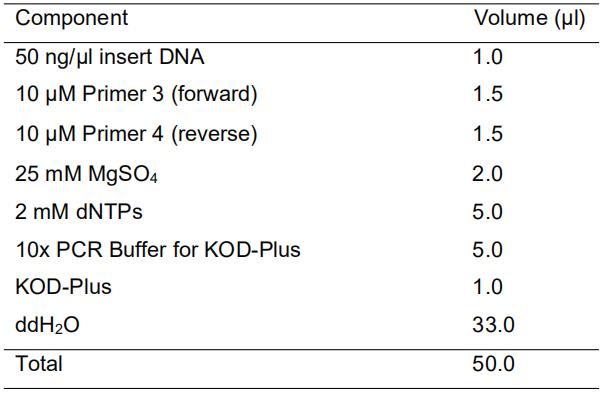Select the 1.5 volume for Primer 3

click(488, 94)
